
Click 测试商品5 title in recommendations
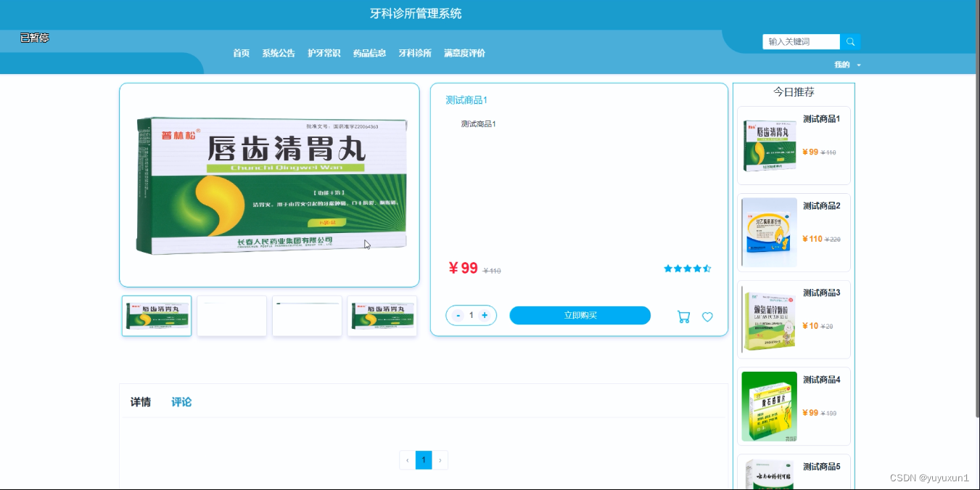[821, 467]
